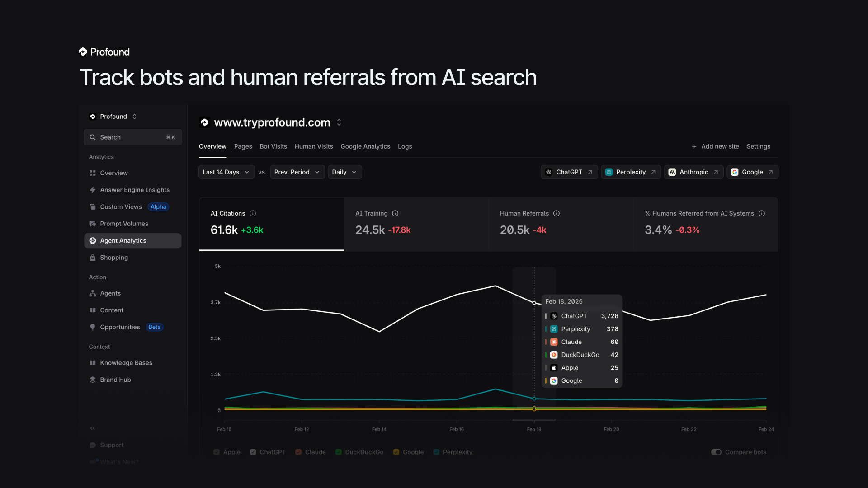Collapse the sidebar with double-chevron icon
The height and width of the screenshot is (488, 868).
pos(93,428)
